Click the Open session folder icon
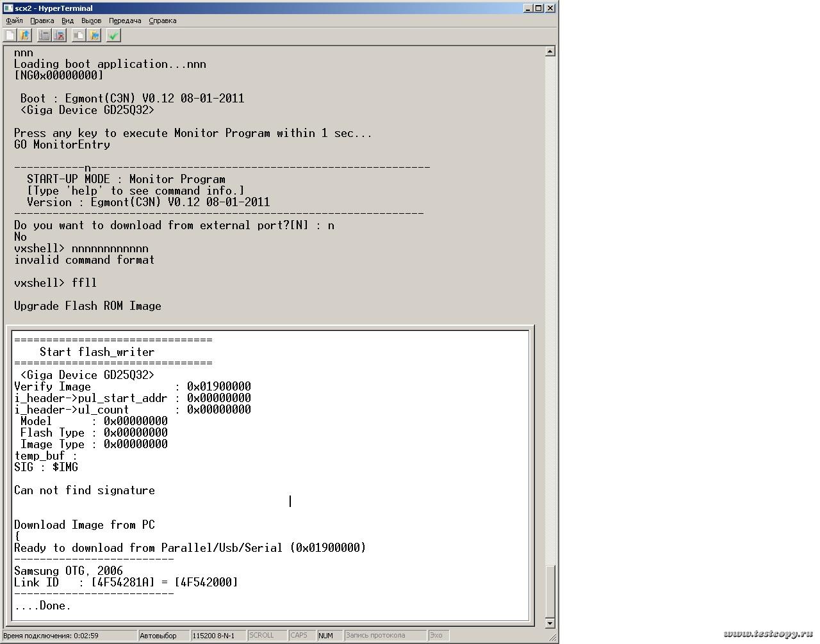 pos(25,35)
